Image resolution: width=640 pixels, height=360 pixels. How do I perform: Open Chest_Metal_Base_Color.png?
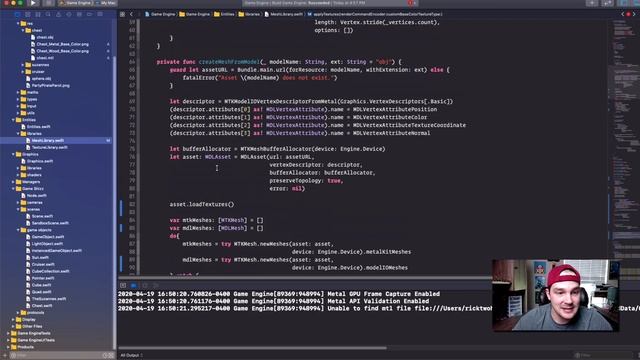pos(62,44)
